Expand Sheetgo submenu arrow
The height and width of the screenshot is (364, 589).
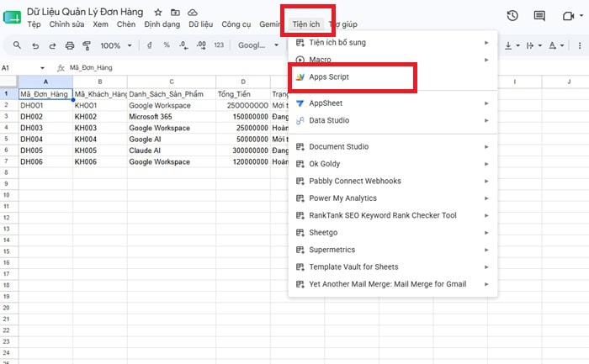(486, 233)
